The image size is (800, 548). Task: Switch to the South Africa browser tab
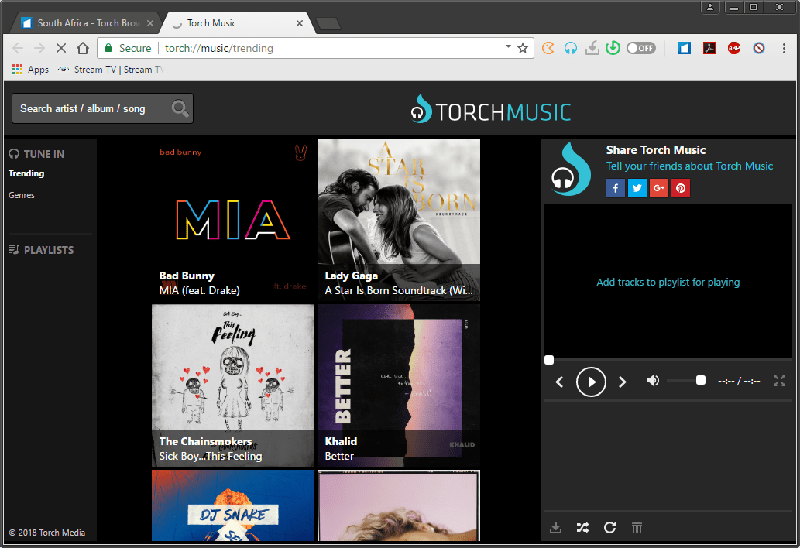tap(85, 22)
